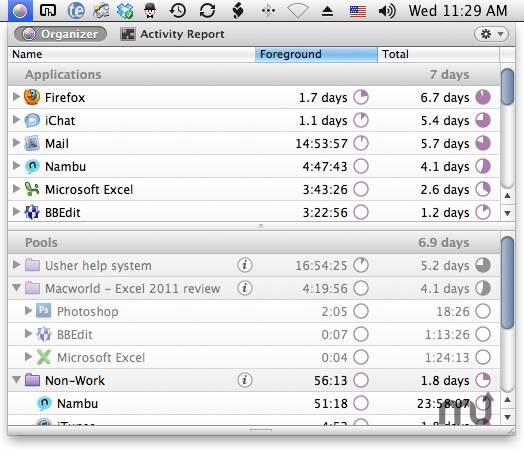Click the Firefox application icon

coord(32,97)
